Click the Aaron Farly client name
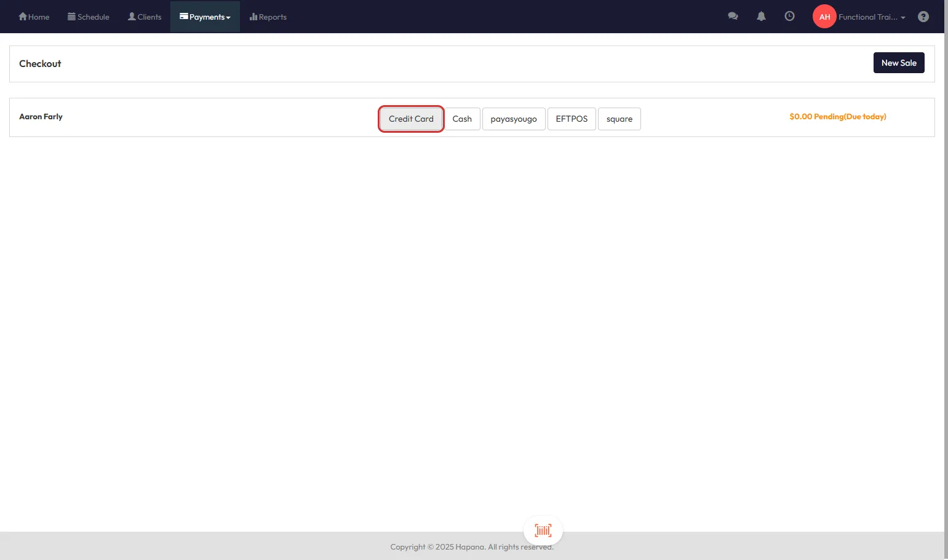Screen dimensions: 948x560 pos(41,117)
